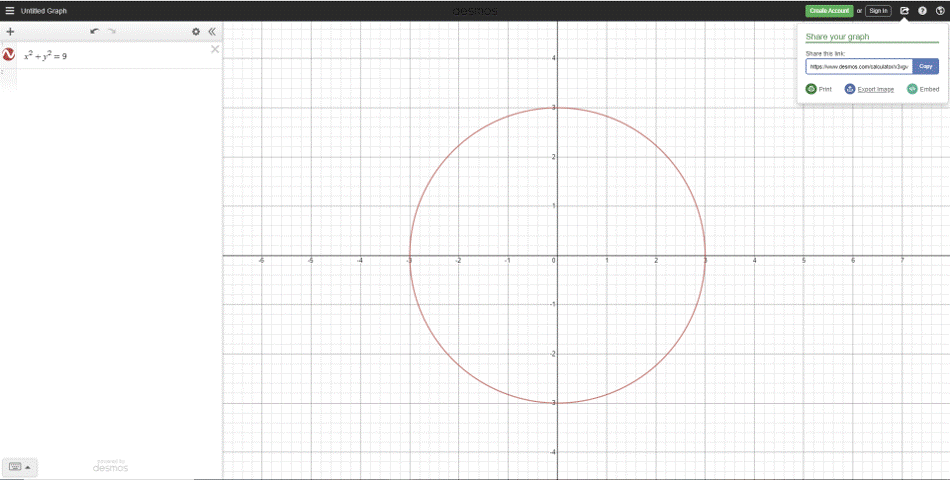The image size is (950, 480).
Task: Select the share link text field
Action: click(x=858, y=67)
